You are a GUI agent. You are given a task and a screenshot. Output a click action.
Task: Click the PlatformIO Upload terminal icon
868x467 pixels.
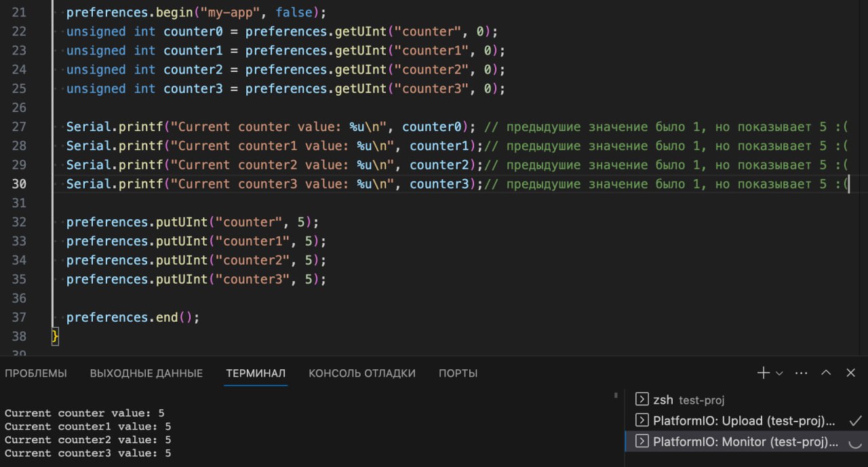tap(641, 421)
